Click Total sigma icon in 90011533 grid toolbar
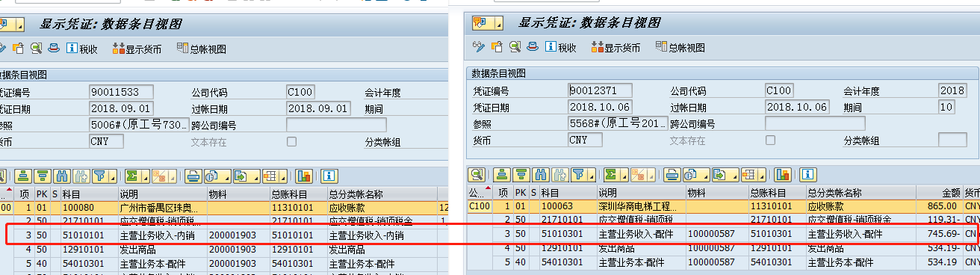Viewport: 980px width, 275px height. click(132, 176)
